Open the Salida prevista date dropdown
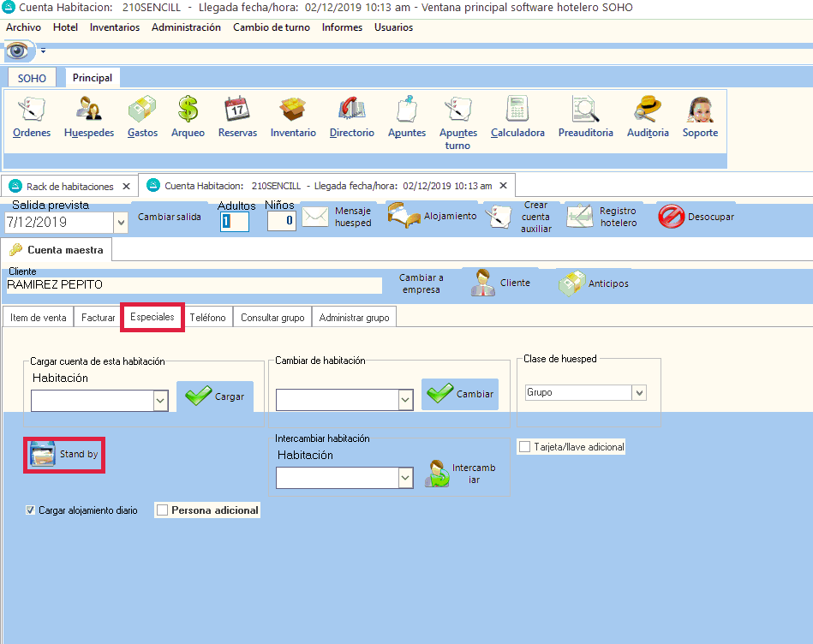The image size is (813, 644). (120, 222)
